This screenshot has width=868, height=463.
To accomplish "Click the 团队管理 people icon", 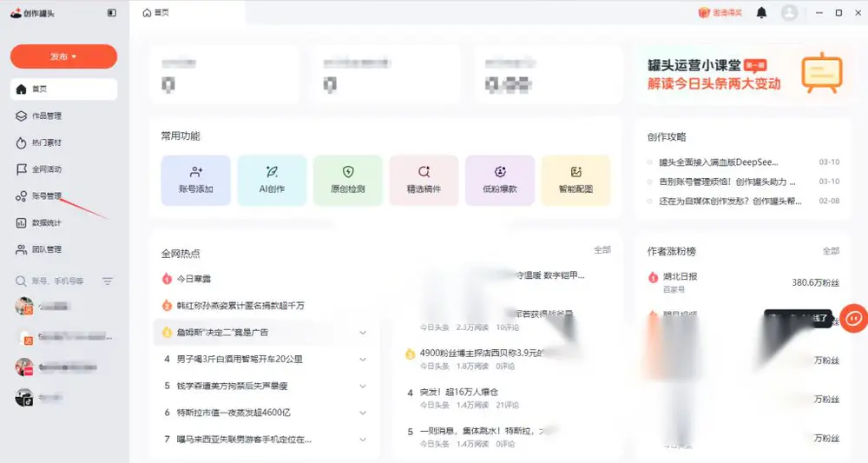I will point(21,250).
